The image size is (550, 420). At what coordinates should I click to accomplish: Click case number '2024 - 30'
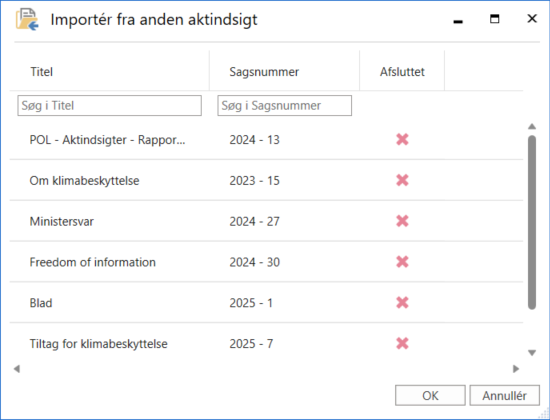[254, 262]
